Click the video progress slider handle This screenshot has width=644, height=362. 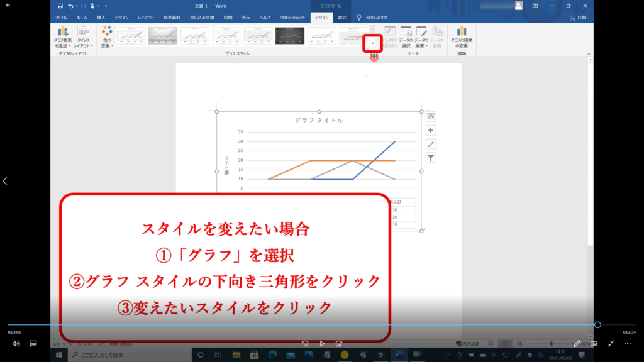(597, 325)
